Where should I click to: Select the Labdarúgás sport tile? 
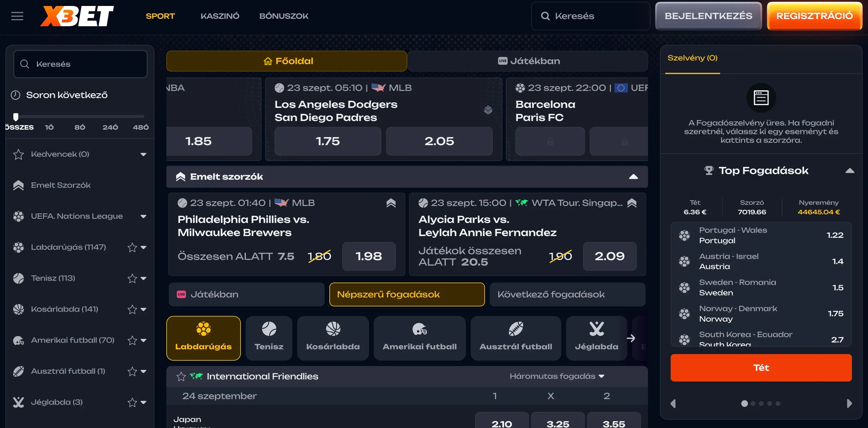click(x=204, y=338)
